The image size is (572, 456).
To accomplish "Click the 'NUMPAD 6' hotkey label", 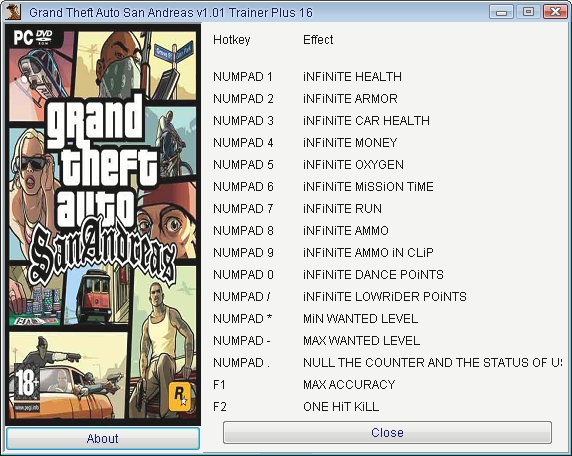I will point(243,186).
